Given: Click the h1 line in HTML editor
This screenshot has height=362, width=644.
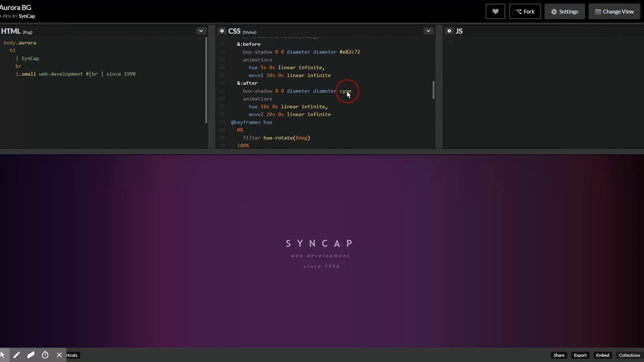Looking at the screenshot, I should 13,51.
